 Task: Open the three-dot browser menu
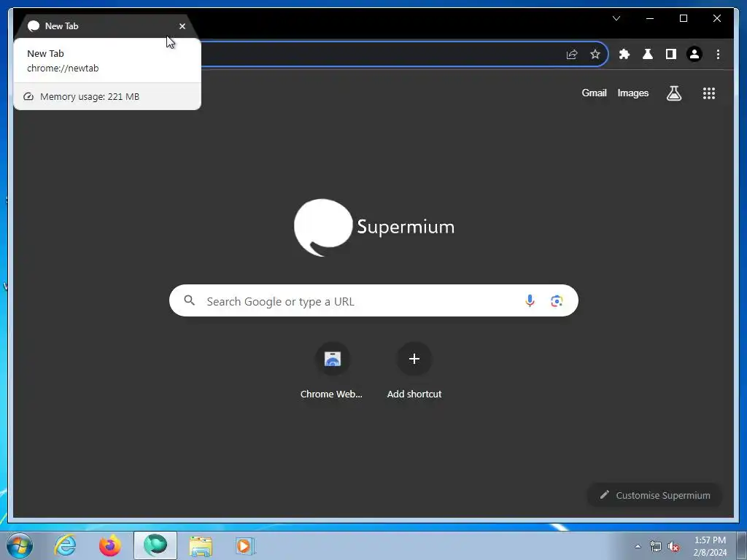(718, 54)
